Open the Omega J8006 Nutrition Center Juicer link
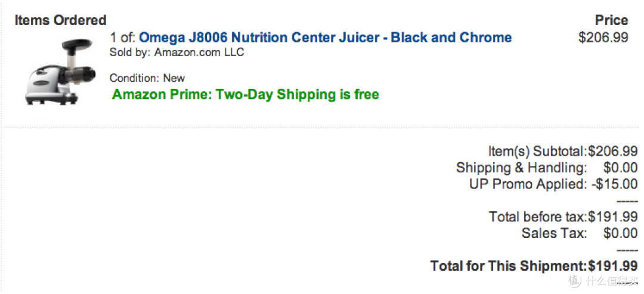Viewport: 644px width, 294px height. (x=326, y=38)
